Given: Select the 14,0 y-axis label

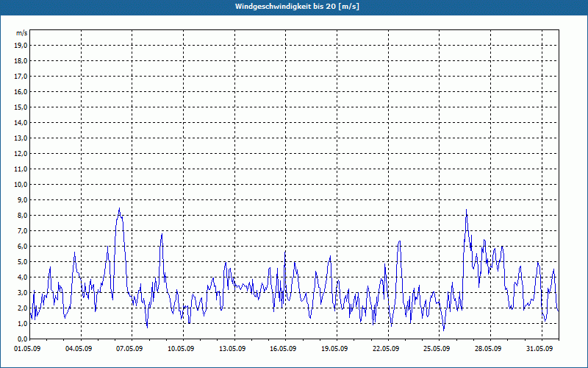Looking at the screenshot, I should tap(21, 122).
